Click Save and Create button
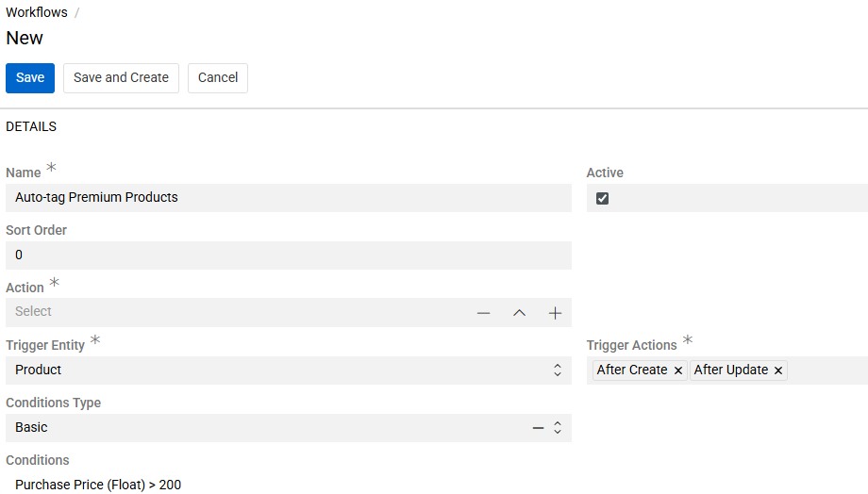 click(x=121, y=78)
